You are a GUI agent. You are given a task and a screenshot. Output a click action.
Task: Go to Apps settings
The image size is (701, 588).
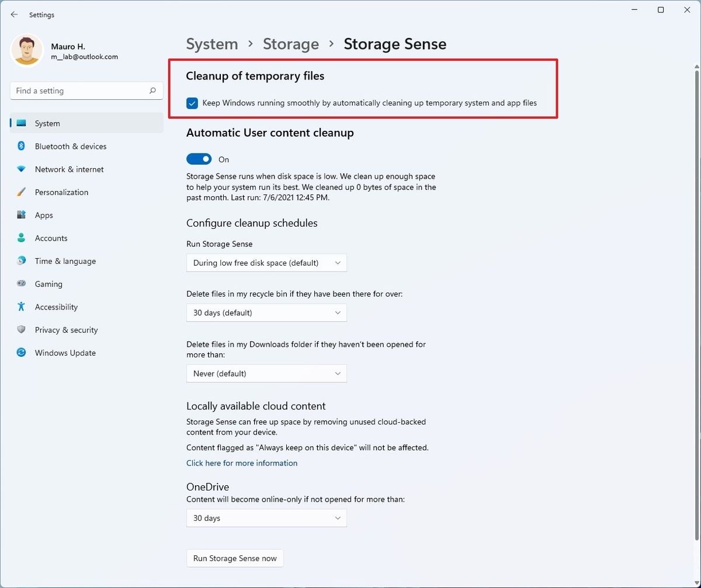(43, 215)
